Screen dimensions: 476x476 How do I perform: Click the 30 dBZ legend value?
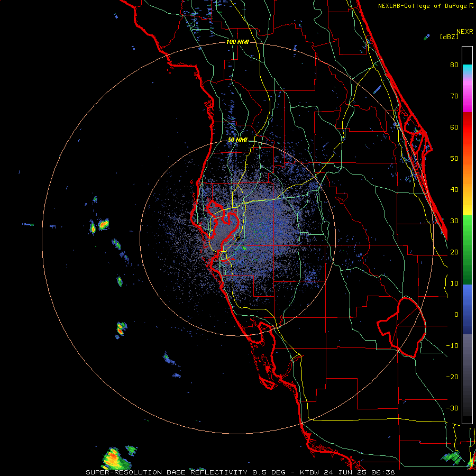[454, 221]
